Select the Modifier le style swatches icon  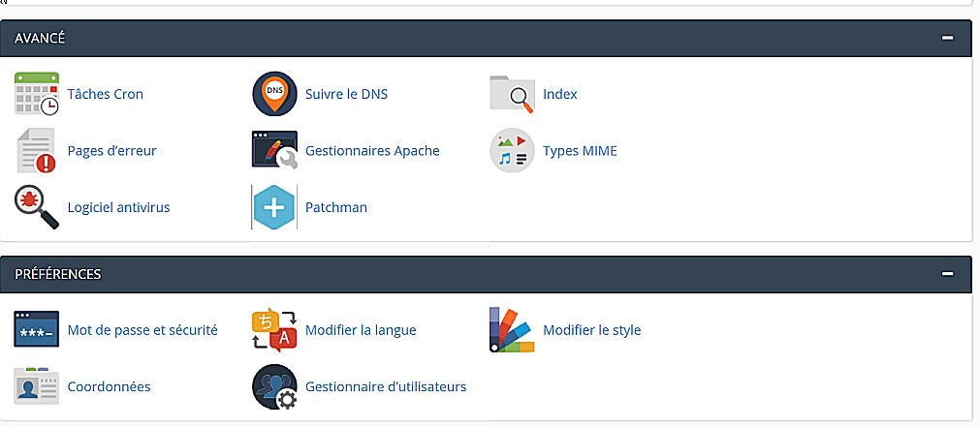click(513, 330)
